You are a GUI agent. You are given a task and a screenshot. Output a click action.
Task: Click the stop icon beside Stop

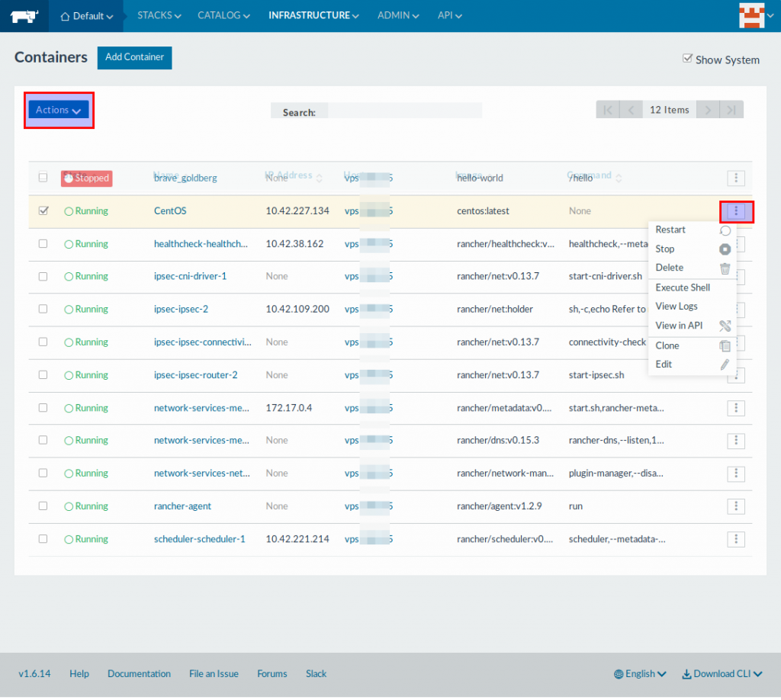click(725, 249)
